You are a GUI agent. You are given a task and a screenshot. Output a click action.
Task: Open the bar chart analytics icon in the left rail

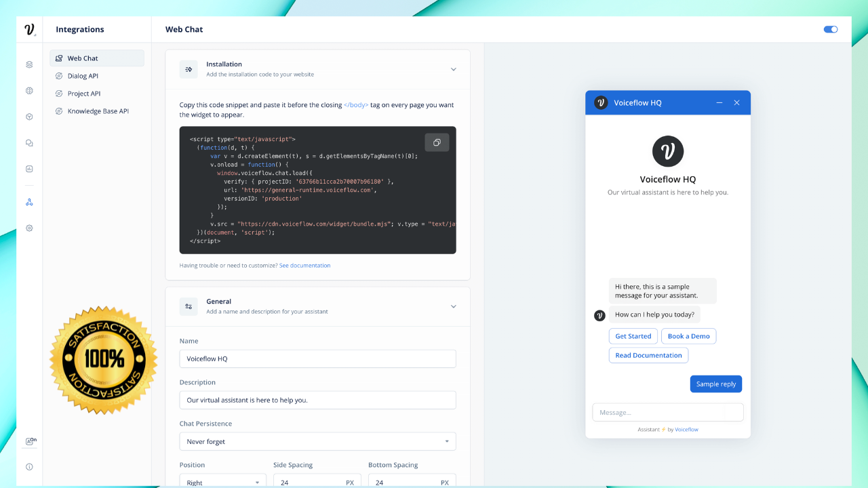(x=29, y=169)
